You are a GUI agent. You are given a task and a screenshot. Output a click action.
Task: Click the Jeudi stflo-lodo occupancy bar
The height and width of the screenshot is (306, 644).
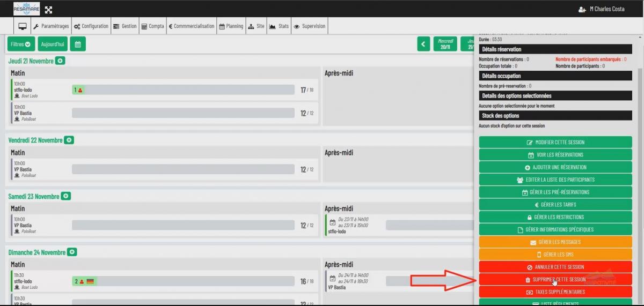[x=183, y=90]
